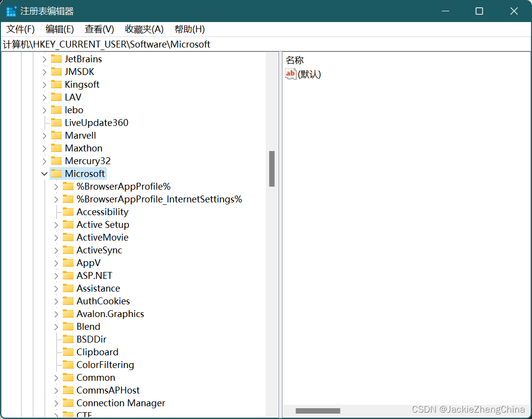Click the Assistance folder icon
The width and height of the screenshot is (532, 419).
pos(68,289)
